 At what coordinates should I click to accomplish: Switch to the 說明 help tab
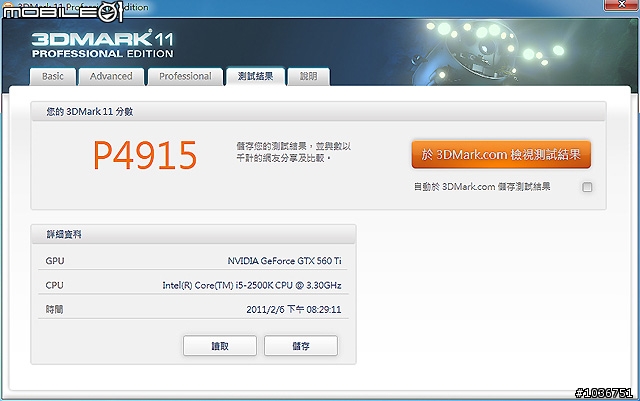[309, 76]
